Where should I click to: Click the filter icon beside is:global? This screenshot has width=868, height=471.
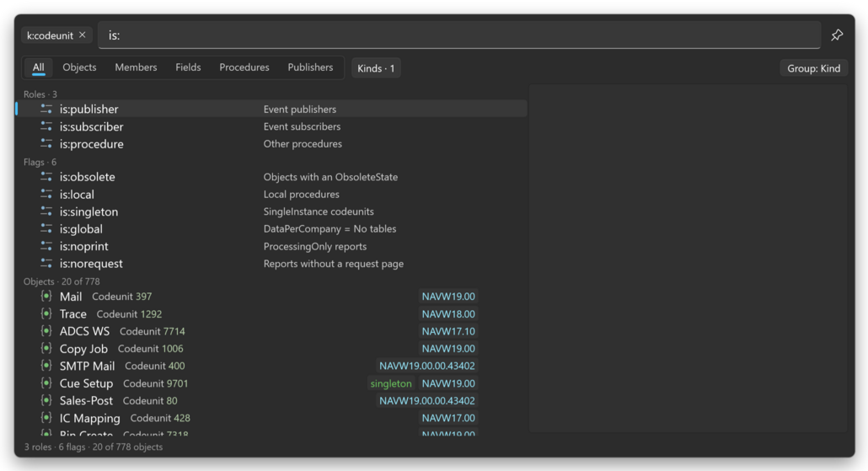click(46, 228)
